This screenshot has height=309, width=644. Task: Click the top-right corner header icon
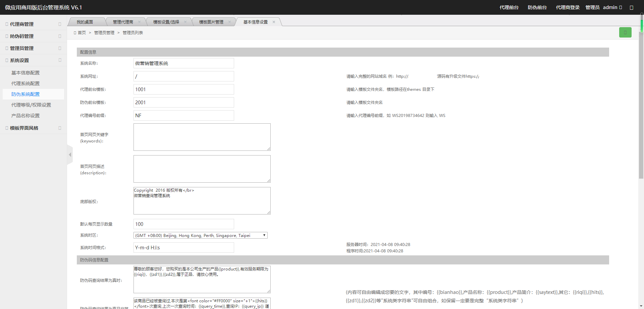631,7
